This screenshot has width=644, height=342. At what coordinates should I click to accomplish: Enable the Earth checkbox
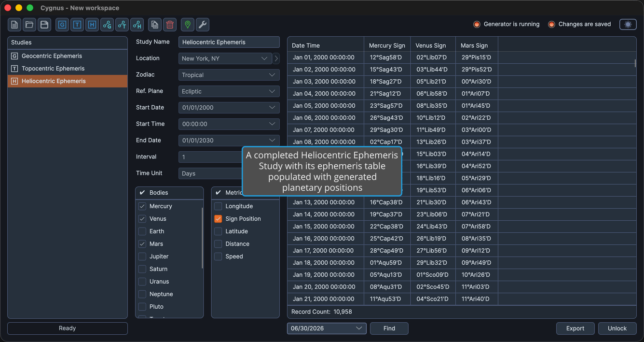(142, 231)
